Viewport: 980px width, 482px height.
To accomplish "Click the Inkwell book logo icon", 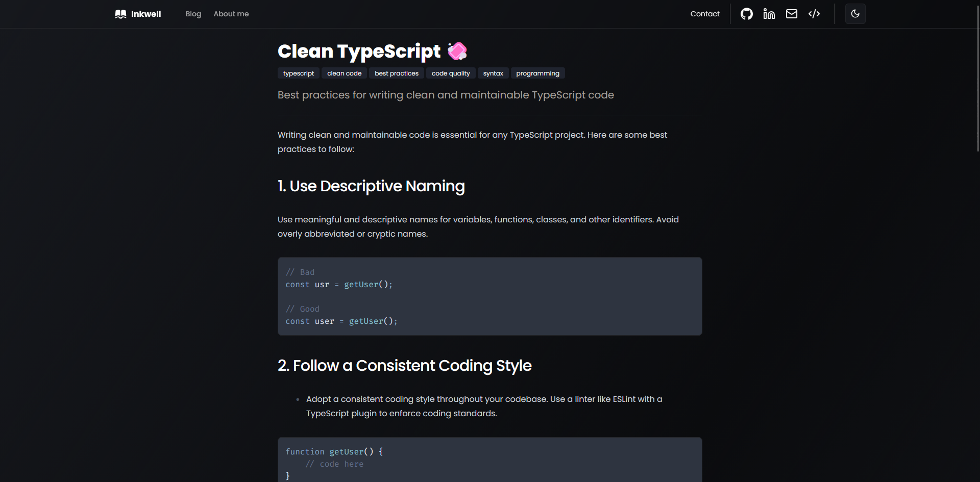I will [x=120, y=14].
